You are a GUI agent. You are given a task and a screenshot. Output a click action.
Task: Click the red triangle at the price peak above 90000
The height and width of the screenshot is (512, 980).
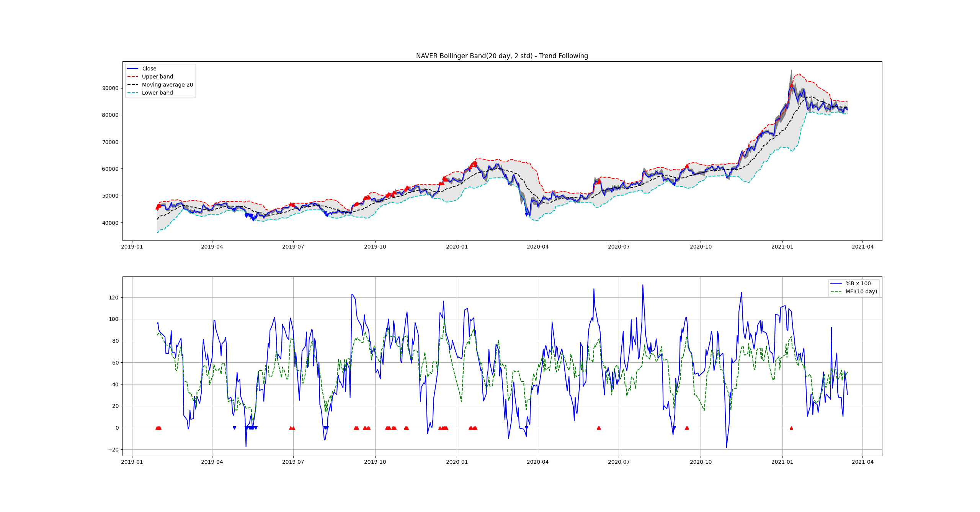(x=791, y=86)
